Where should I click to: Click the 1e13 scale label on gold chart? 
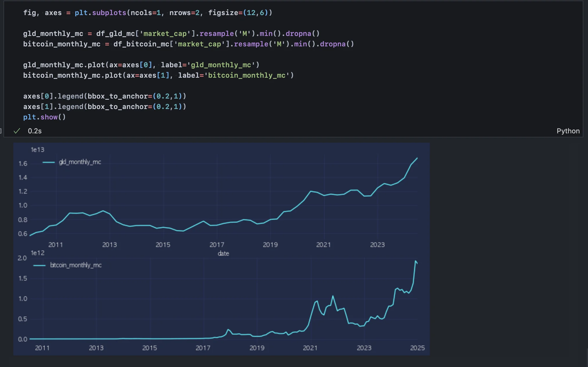pos(37,150)
